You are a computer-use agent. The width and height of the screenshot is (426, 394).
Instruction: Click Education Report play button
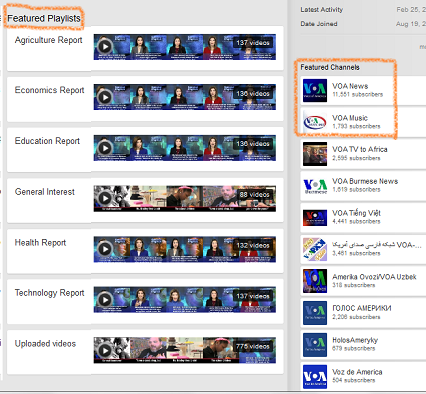click(x=105, y=148)
